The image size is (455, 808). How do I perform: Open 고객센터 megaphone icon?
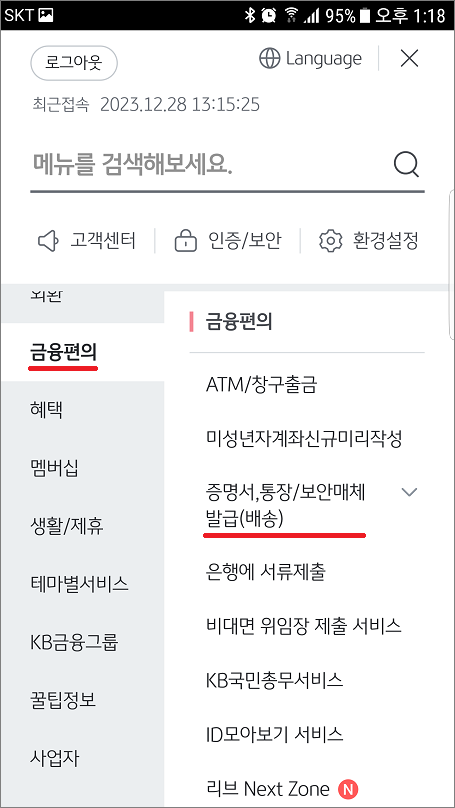point(48,241)
